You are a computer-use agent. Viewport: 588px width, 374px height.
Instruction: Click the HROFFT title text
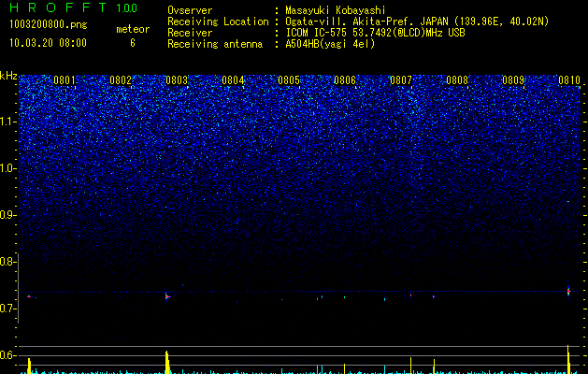click(58, 7)
